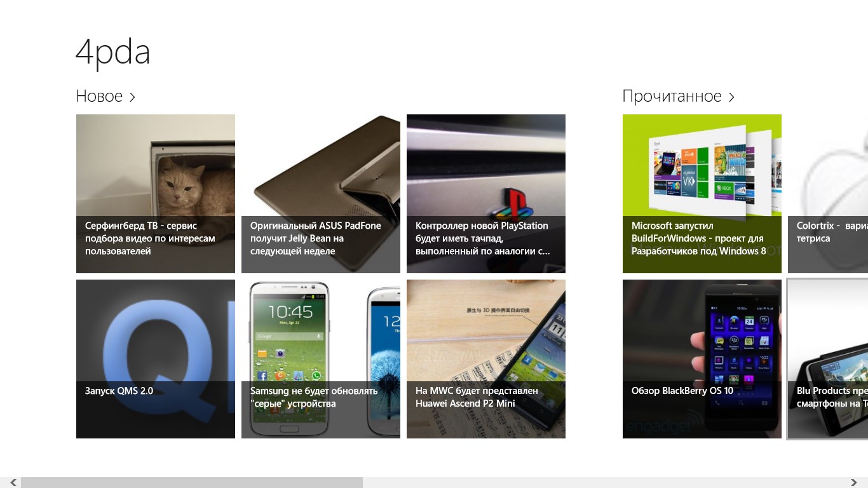
Task: Click the 4pda app title
Action: click(x=113, y=52)
